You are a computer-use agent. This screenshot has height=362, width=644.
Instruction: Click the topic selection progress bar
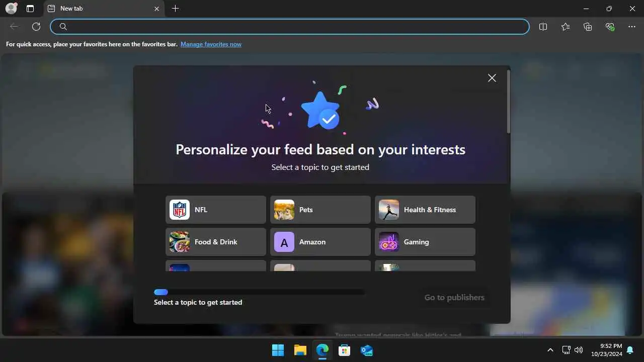pos(259,292)
